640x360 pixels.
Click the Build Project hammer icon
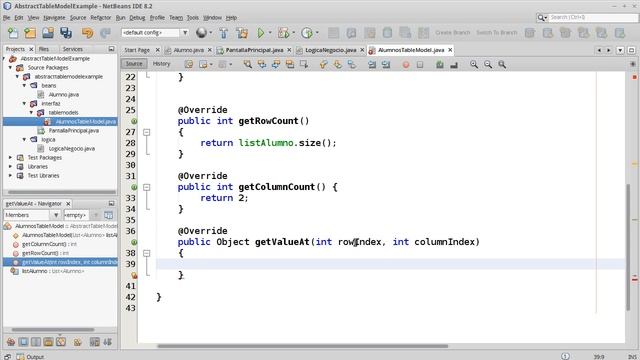(x=224, y=33)
